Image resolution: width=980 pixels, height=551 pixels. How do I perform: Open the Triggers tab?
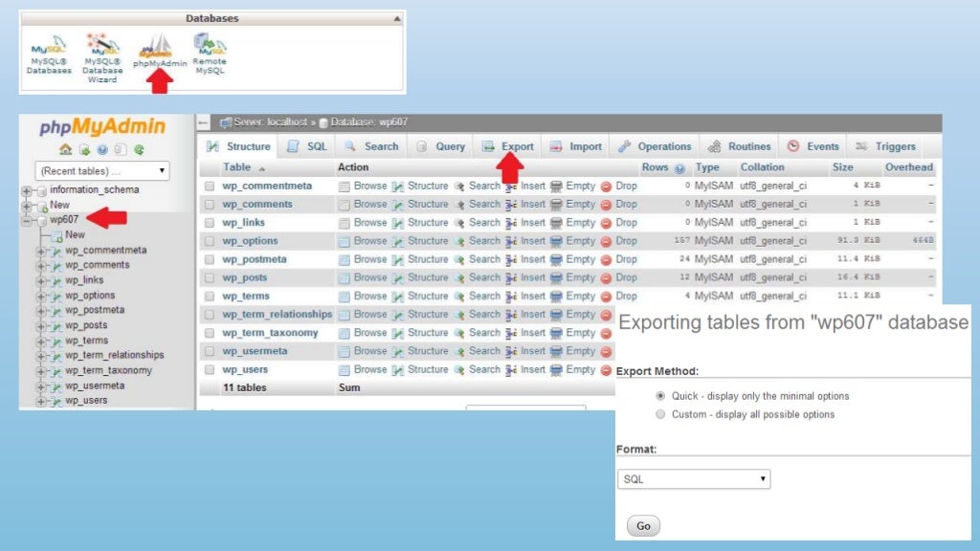point(885,146)
